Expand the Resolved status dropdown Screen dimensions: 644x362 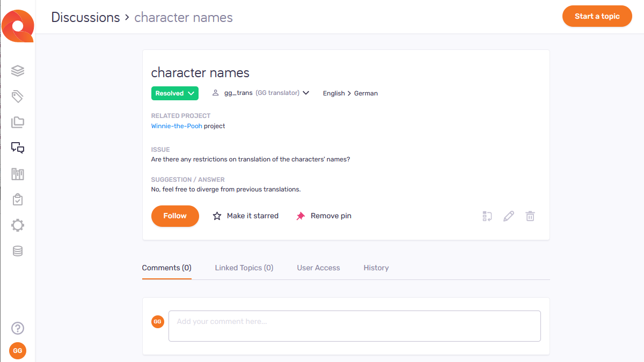click(175, 93)
